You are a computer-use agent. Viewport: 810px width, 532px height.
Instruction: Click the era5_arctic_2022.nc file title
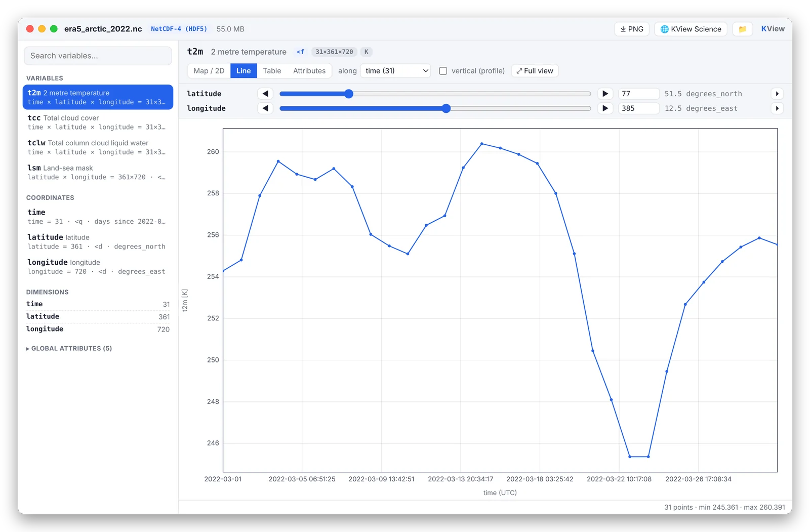[103, 29]
